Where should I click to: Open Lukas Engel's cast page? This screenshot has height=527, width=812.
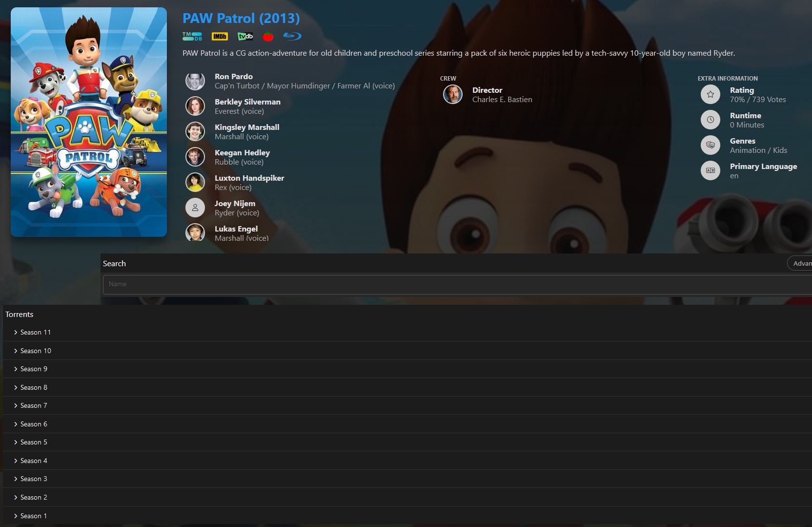pos(236,229)
